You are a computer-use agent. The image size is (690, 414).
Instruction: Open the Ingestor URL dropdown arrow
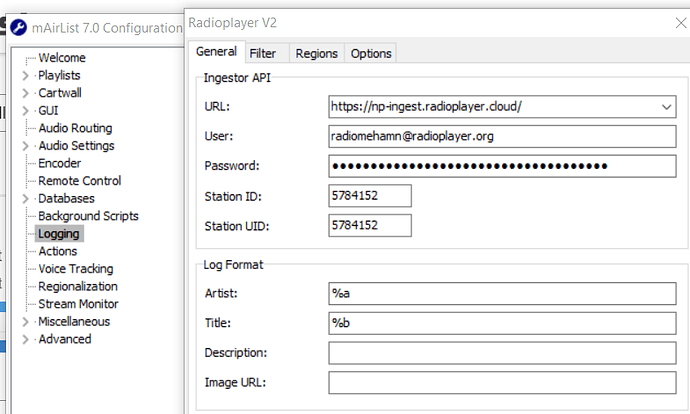tap(667, 107)
